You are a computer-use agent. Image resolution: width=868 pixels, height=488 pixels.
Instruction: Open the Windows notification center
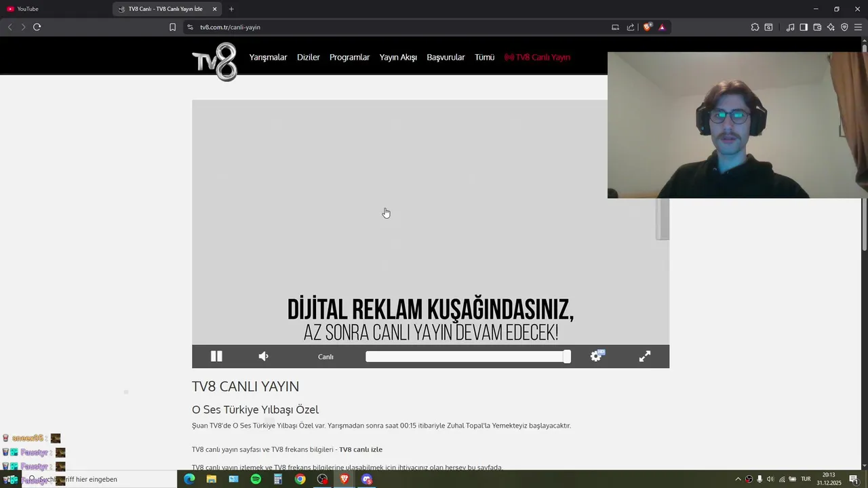pos(854,479)
